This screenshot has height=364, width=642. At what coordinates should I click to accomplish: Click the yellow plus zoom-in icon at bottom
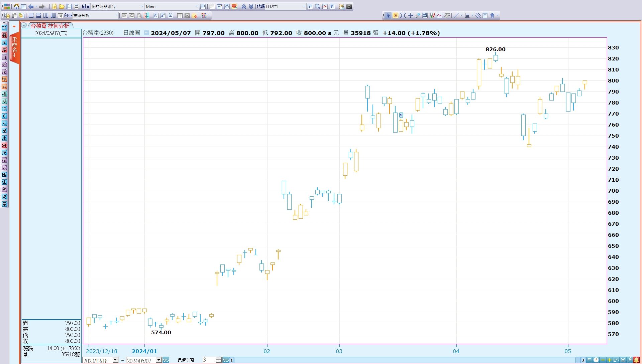[x=610, y=360]
